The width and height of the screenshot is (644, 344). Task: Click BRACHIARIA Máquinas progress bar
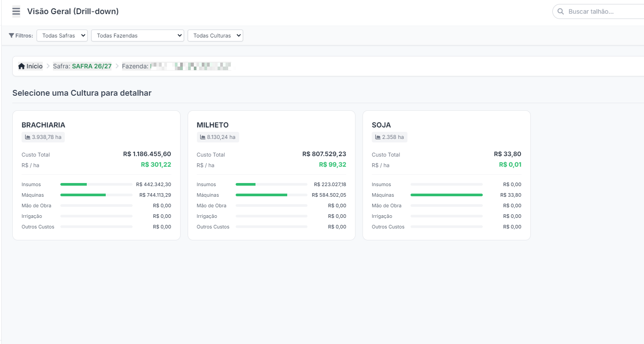96,195
